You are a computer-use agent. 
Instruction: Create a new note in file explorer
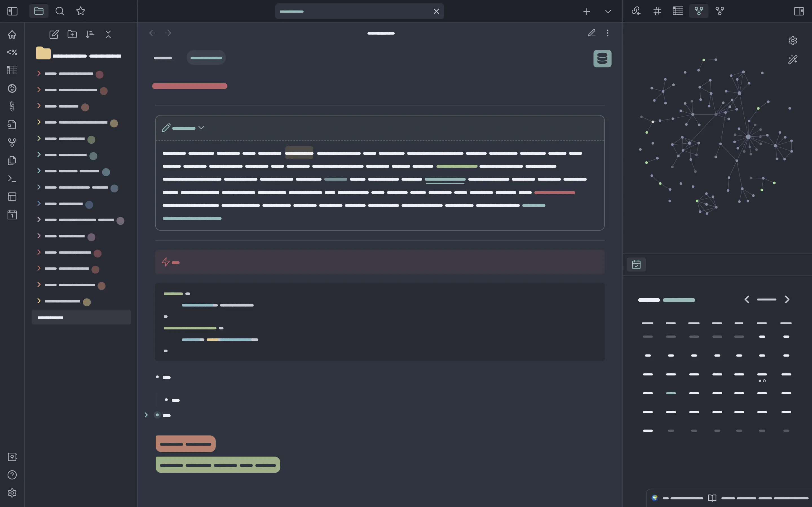click(x=54, y=34)
